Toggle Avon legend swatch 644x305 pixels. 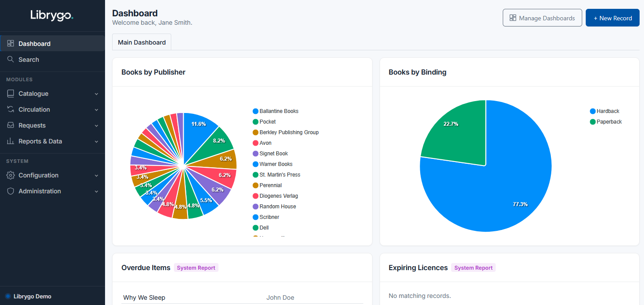coord(255,143)
